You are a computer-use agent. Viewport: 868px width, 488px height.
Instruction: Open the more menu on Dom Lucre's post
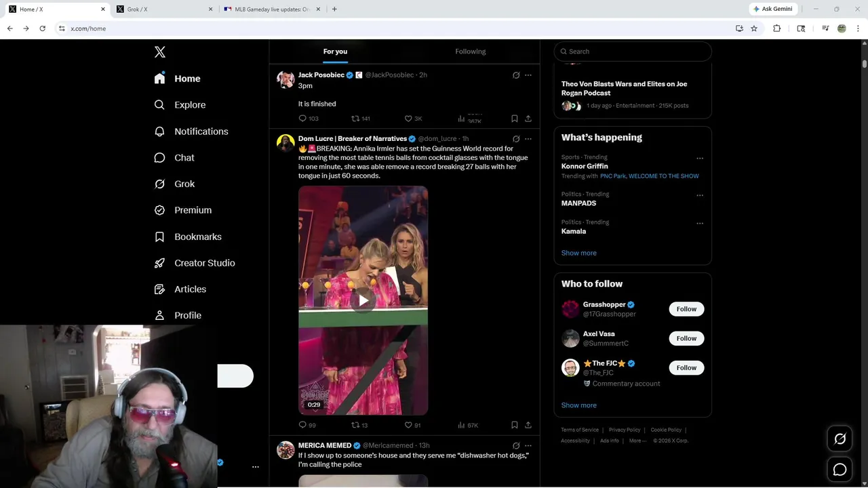(x=528, y=139)
